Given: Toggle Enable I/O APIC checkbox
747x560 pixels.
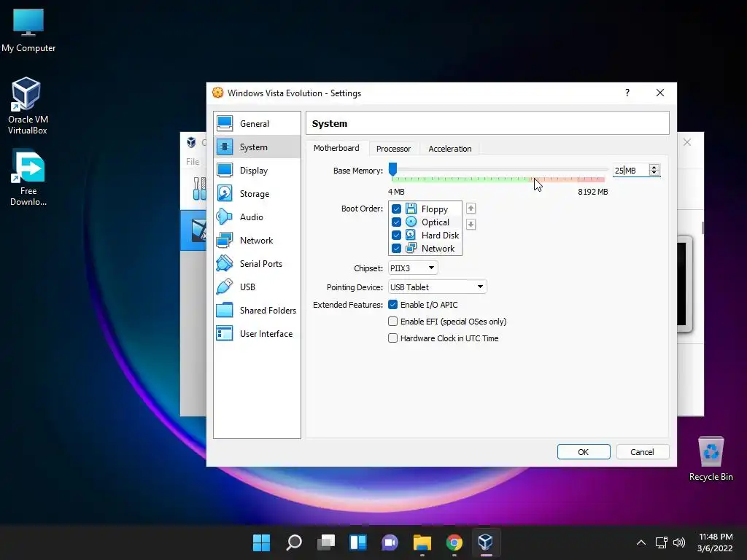Looking at the screenshot, I should coord(393,305).
